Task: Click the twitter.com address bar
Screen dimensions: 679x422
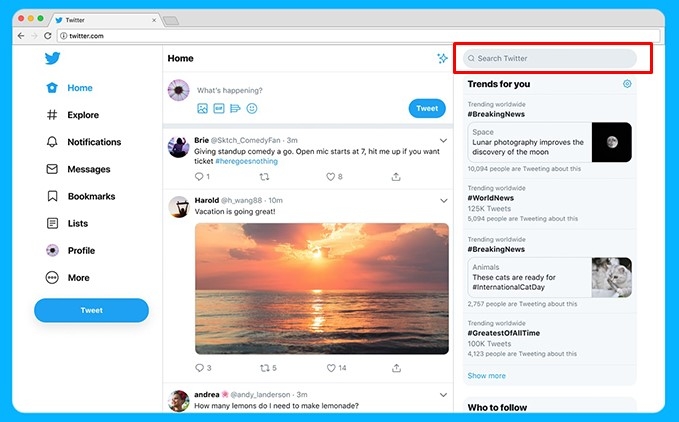Action: pos(359,36)
